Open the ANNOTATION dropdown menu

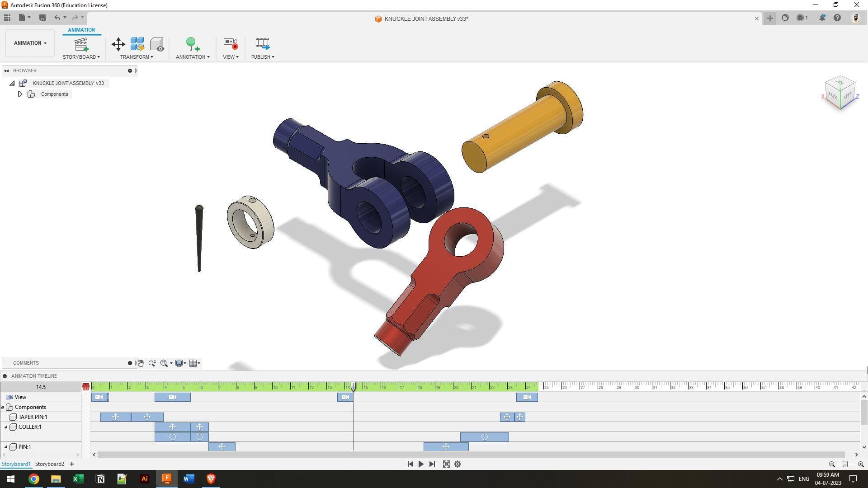point(193,57)
